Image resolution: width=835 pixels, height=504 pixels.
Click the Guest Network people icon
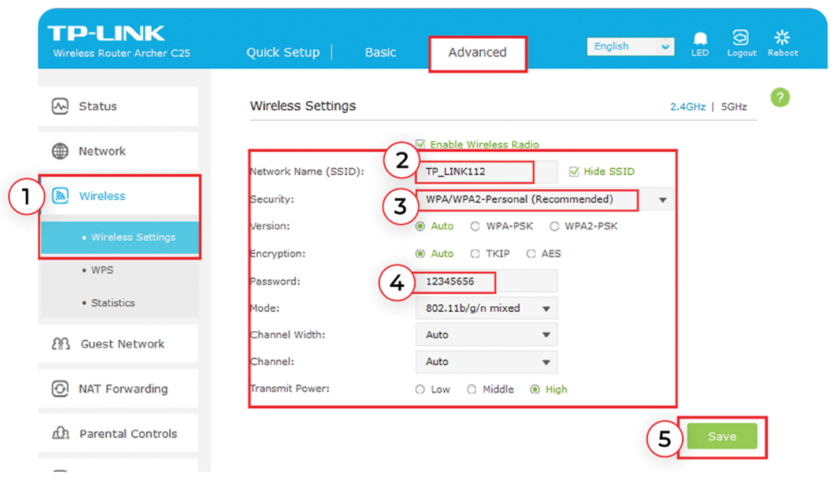[60, 344]
